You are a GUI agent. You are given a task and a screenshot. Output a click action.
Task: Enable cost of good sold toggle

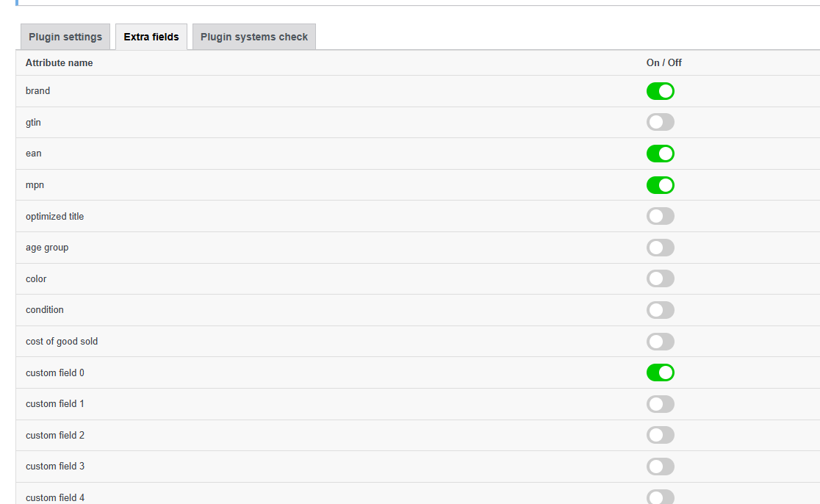coord(660,342)
